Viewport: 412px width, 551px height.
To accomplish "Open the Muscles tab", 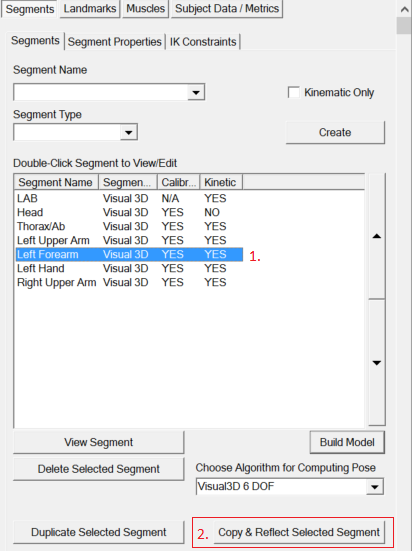I will [x=146, y=8].
